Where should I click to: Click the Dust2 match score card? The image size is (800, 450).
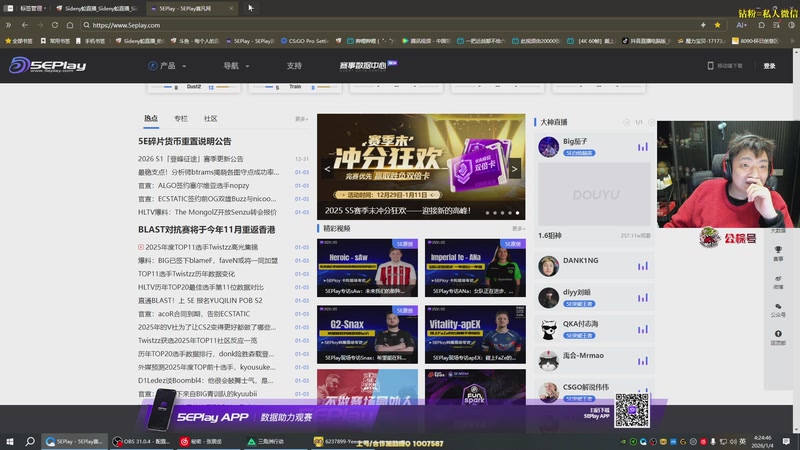(193, 87)
